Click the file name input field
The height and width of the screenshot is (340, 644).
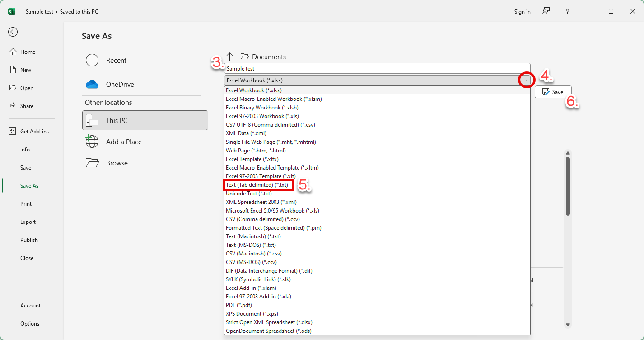pos(377,69)
